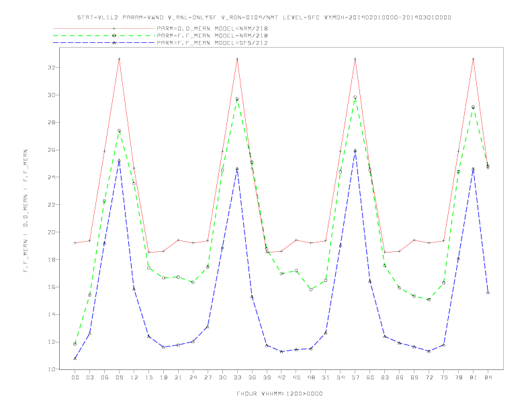Click x-axis tick label 48

(311, 377)
